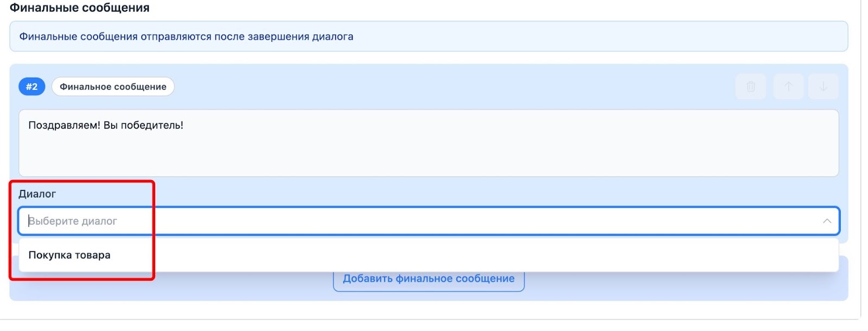Collapse the dialog dropdown via chevron
The height and width of the screenshot is (331, 868).
(x=827, y=221)
